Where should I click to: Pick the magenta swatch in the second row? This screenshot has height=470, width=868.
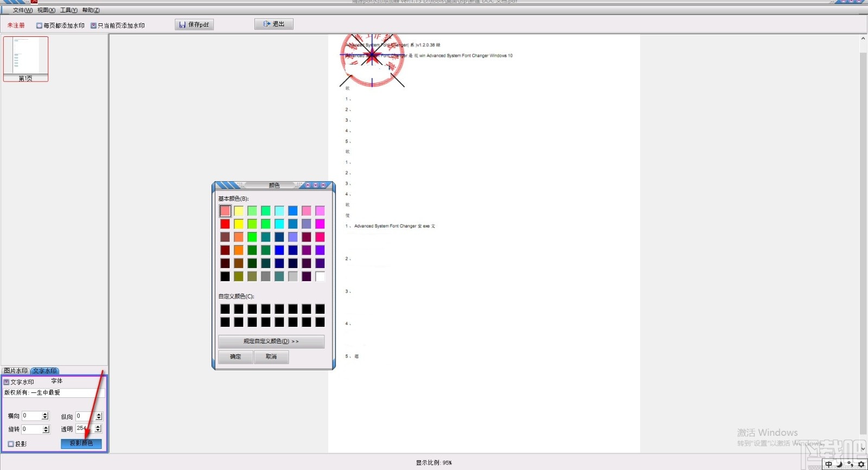[320, 224]
